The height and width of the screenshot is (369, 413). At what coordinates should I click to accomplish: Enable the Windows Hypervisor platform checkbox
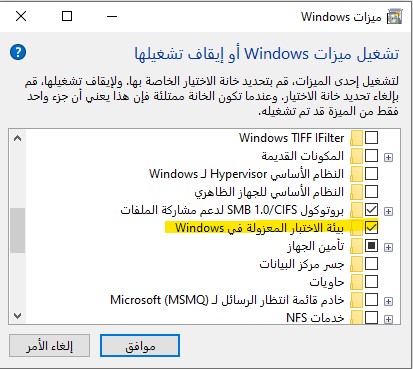tap(371, 173)
